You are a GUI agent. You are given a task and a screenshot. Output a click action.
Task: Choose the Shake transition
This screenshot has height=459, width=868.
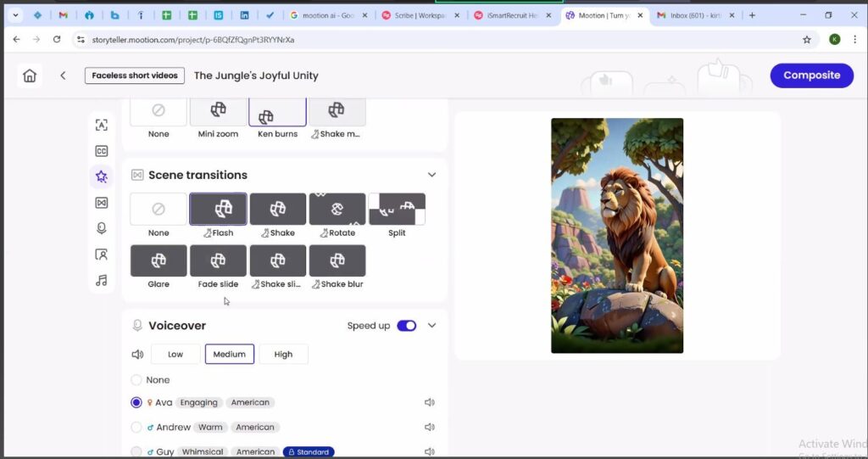[278, 209]
